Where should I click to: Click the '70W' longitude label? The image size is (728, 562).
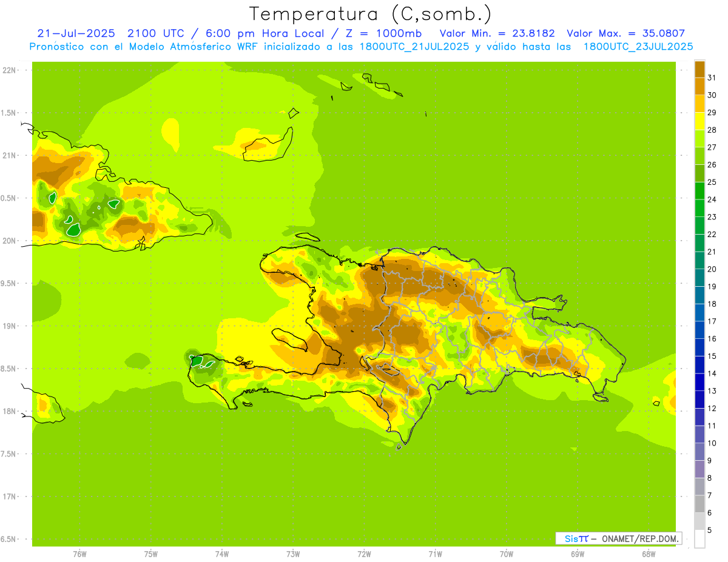click(x=506, y=554)
